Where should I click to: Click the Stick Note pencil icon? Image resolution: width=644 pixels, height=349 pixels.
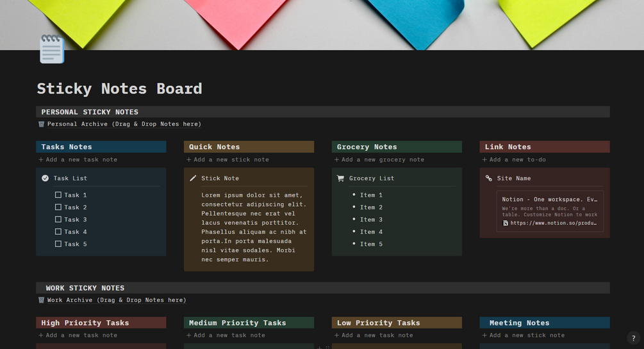click(193, 178)
